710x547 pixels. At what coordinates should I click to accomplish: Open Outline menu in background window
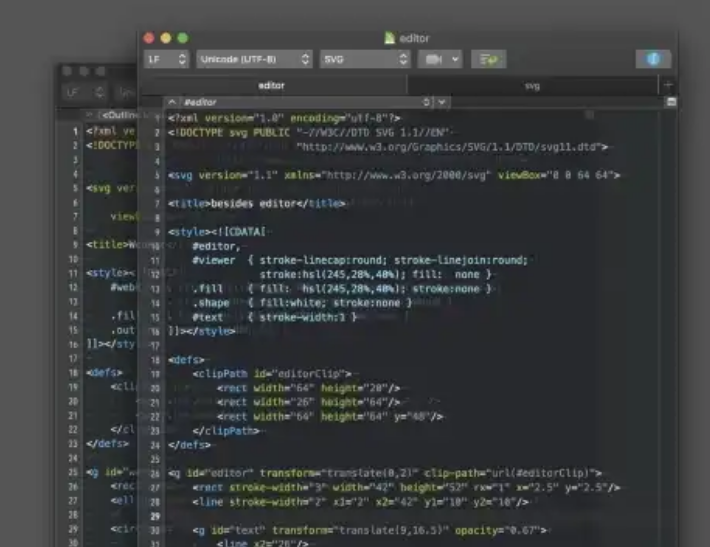120,115
